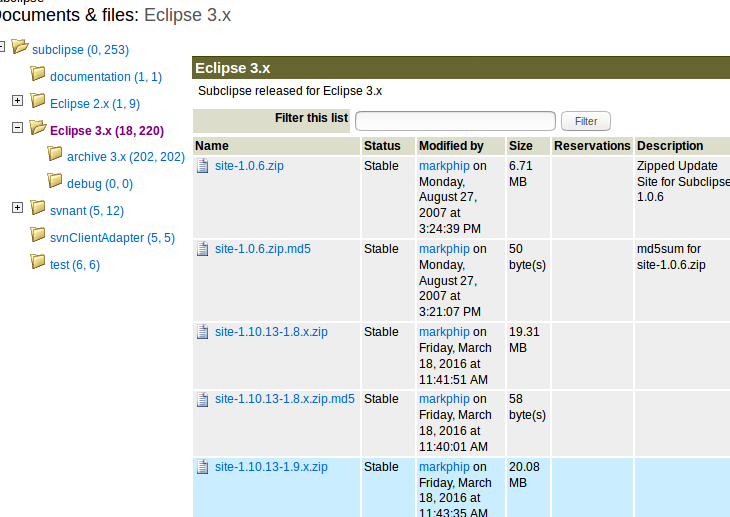Image resolution: width=730 pixels, height=517 pixels.
Task: Open the site-1.0.6.zip.md5 file link
Action: coord(263,249)
